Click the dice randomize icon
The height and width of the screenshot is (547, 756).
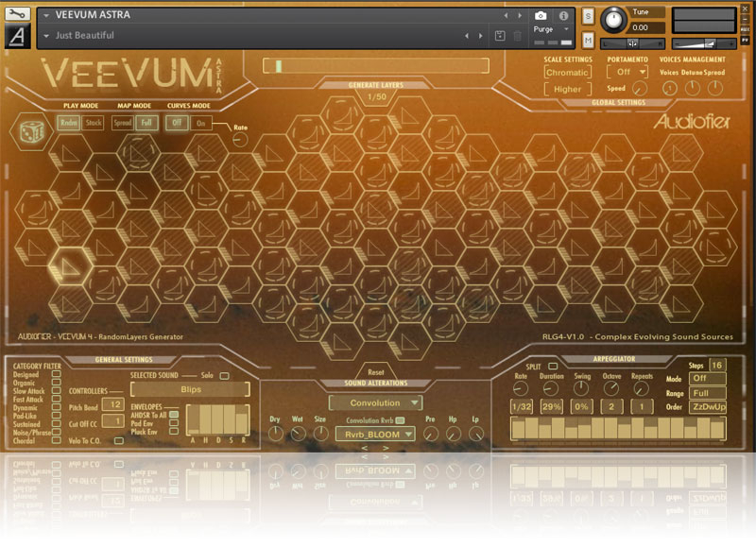click(x=33, y=133)
